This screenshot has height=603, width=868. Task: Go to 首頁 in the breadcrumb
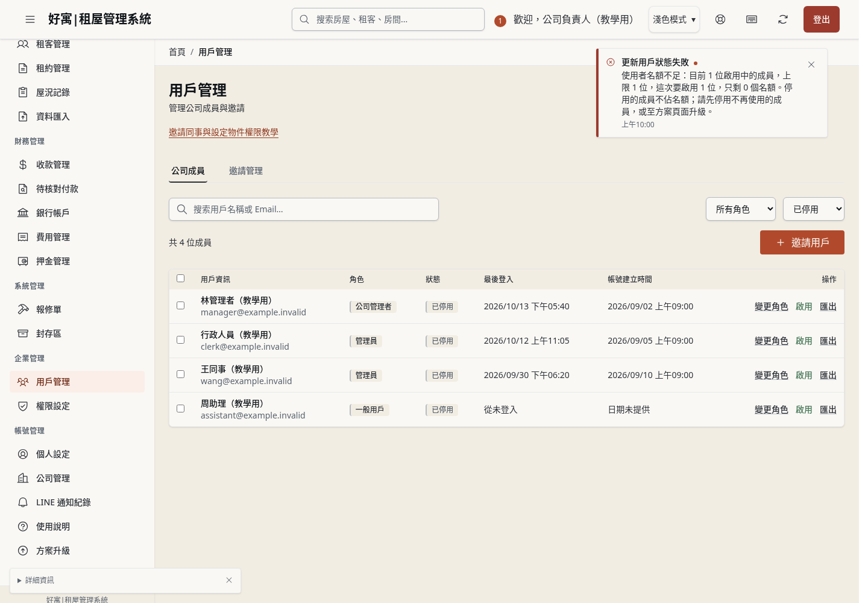pyautogui.click(x=177, y=52)
